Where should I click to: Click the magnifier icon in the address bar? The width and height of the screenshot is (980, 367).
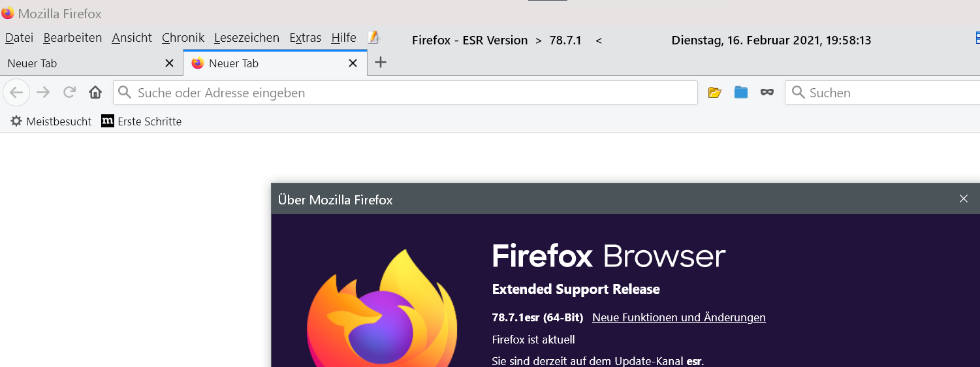[125, 93]
